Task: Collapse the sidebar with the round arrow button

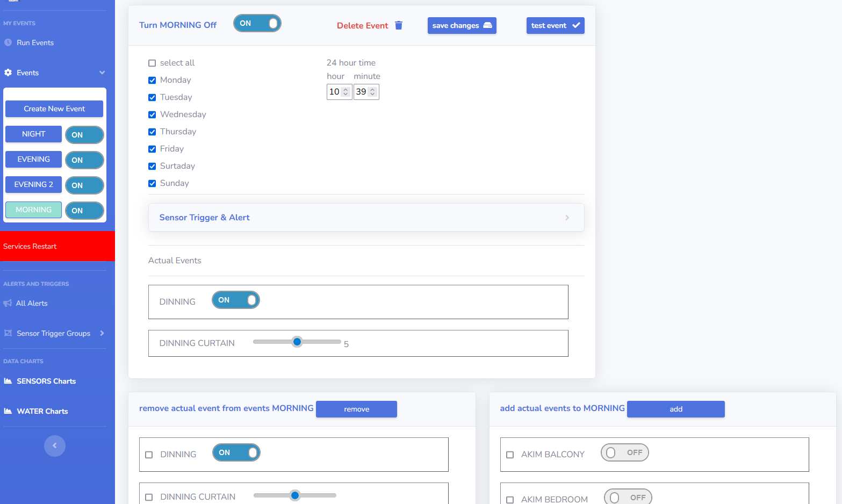Action: pyautogui.click(x=54, y=445)
